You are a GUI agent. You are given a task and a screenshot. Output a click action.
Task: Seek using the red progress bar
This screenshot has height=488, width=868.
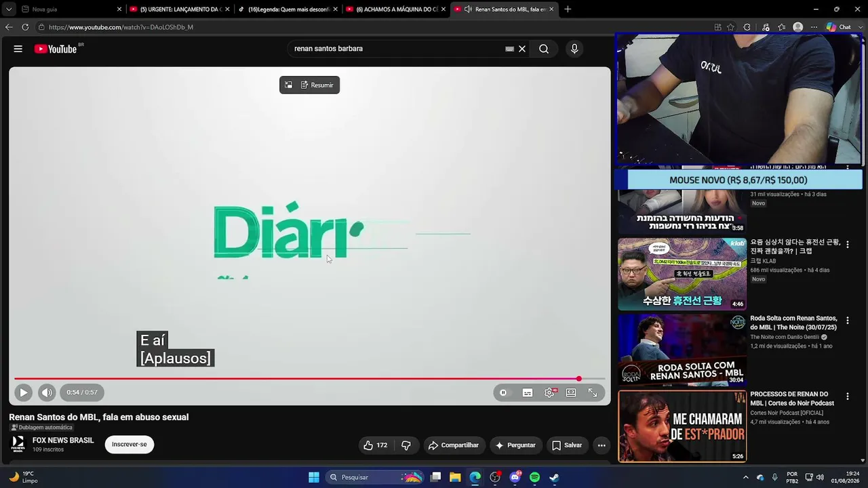click(309, 379)
